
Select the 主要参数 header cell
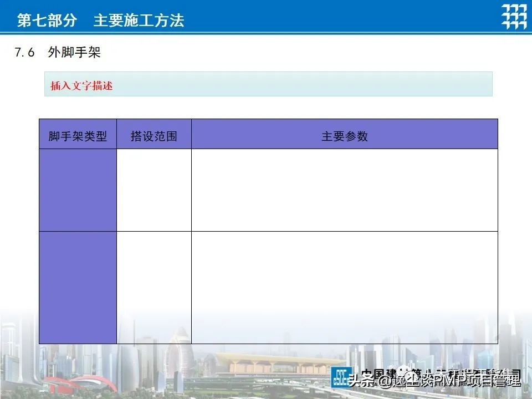click(x=345, y=135)
